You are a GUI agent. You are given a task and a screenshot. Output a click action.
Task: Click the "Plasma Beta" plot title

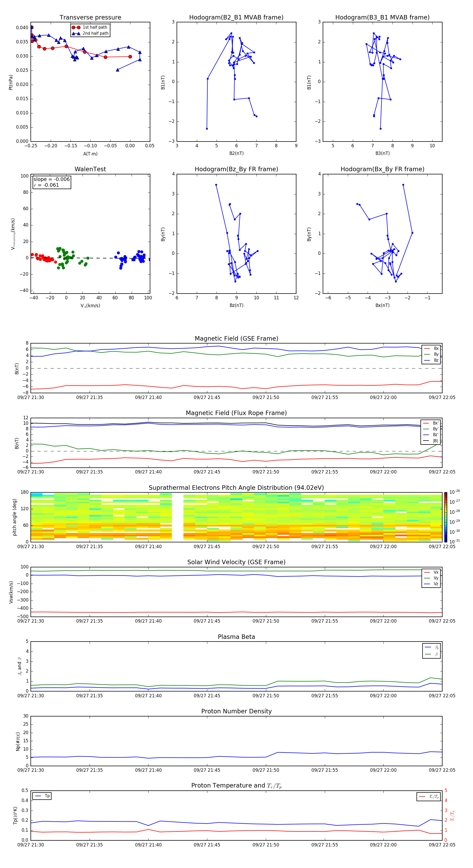click(236, 637)
